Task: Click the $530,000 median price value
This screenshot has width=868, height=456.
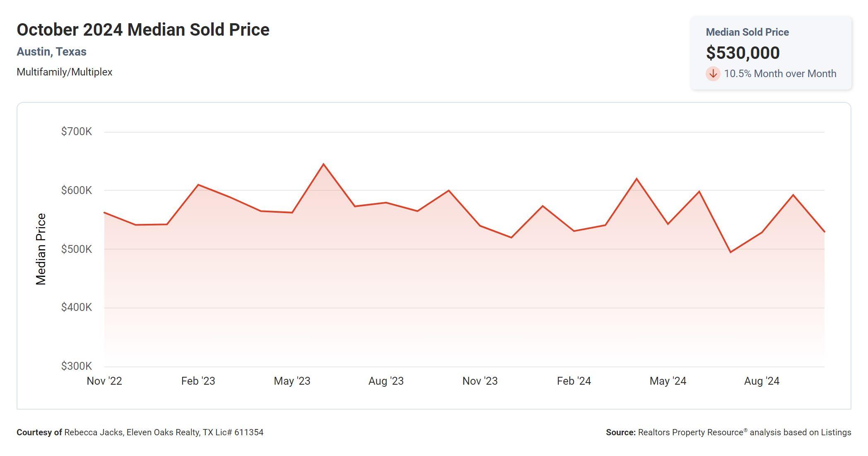Action: pos(743,53)
